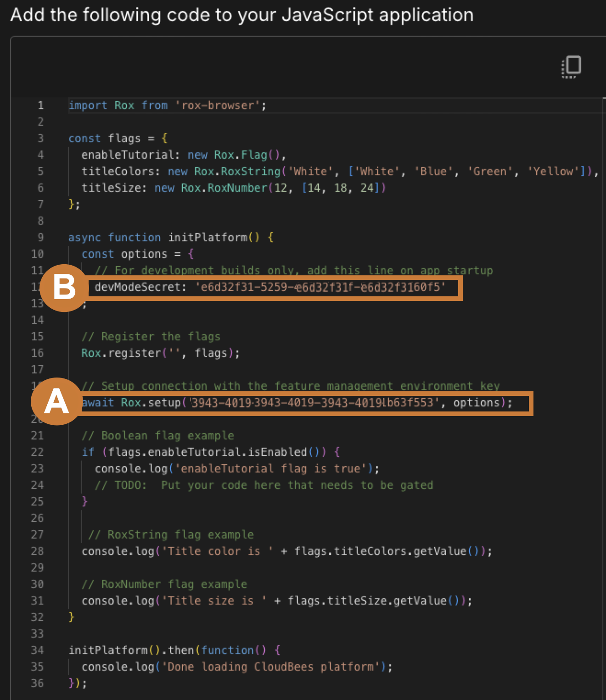This screenshot has width=606, height=700.
Task: Click the 'Add the following code' heading
Action: coord(242,15)
